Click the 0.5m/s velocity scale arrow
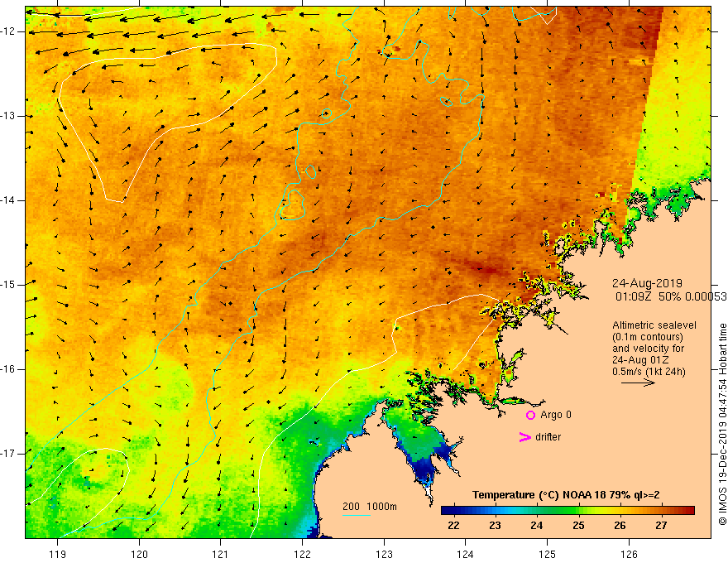Screen dimensions: 728x563 (638, 383)
